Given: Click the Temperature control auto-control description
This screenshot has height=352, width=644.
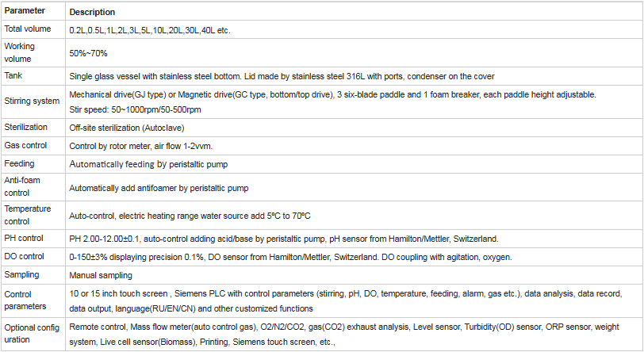Looking at the screenshot, I should 189,215.
